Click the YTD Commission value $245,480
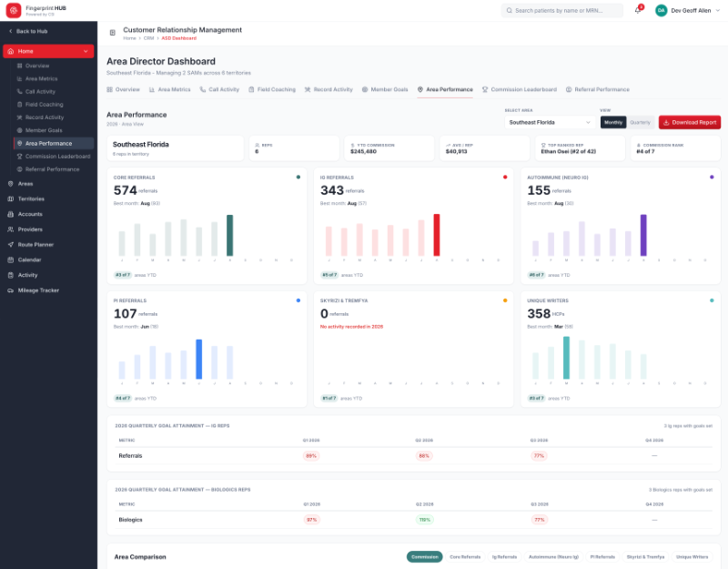Viewport: 728px width, 569px height. [363, 151]
